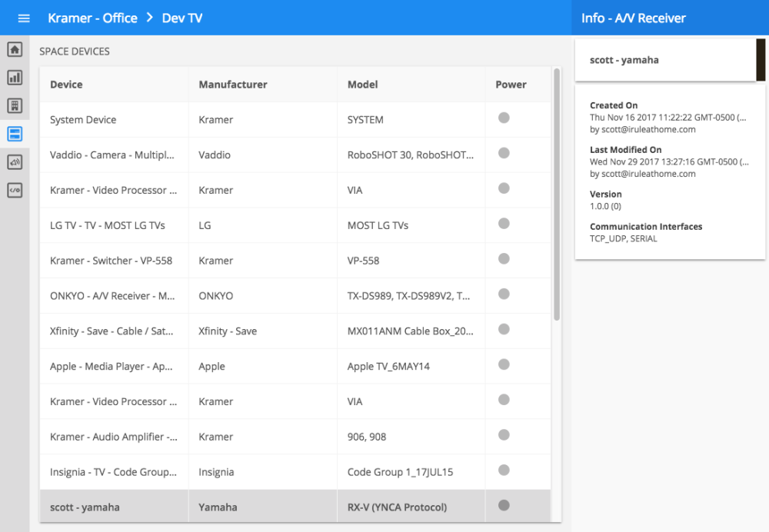The height and width of the screenshot is (532, 769).
Task: Open the hamburger navigation menu
Action: (24, 18)
